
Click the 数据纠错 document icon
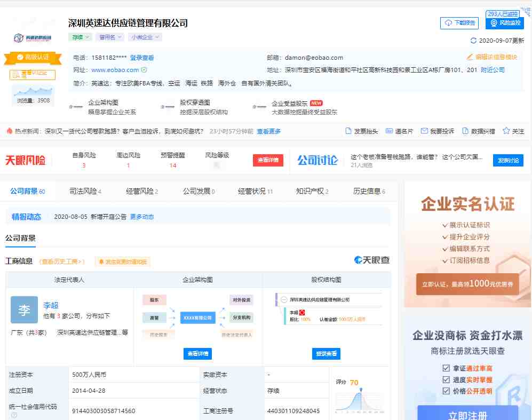click(x=465, y=131)
